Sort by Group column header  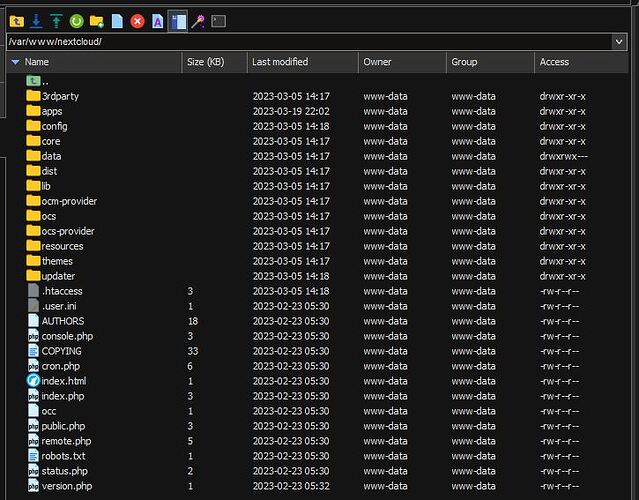[x=490, y=62]
